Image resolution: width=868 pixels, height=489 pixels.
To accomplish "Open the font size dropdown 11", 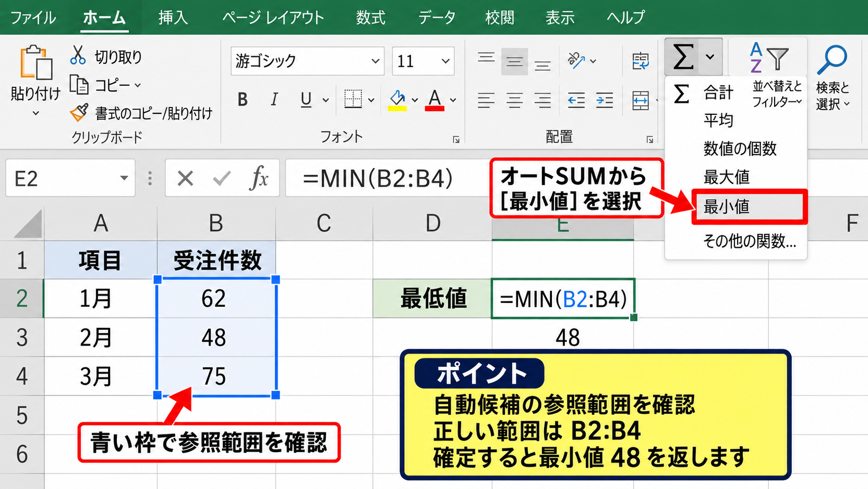I will pos(445,61).
